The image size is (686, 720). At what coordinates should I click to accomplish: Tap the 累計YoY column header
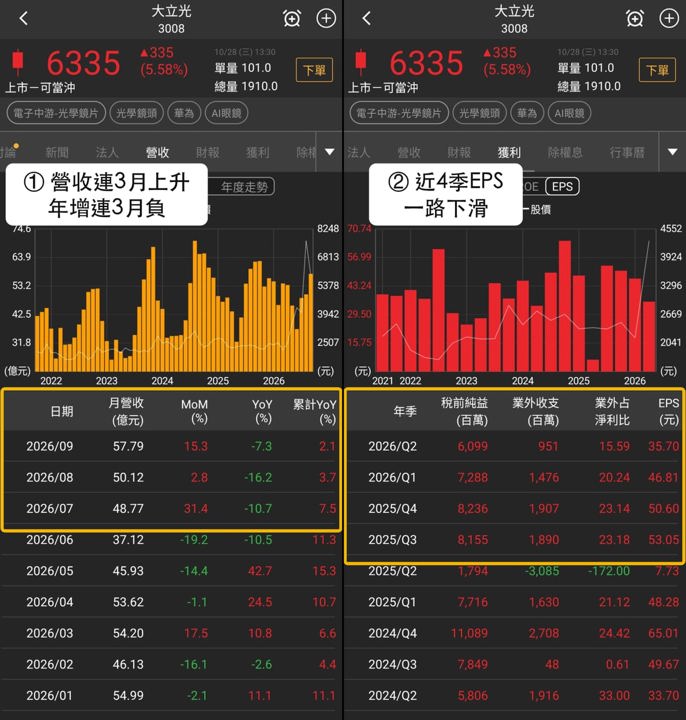coord(315,411)
